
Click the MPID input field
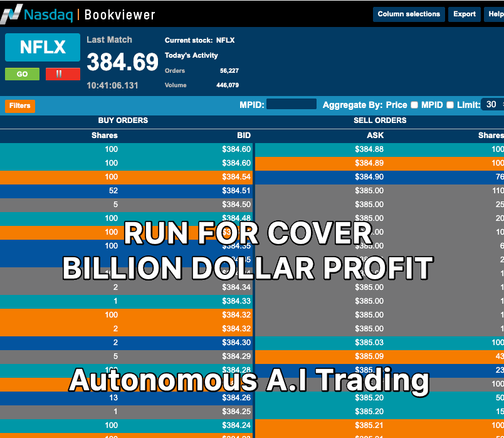click(291, 104)
